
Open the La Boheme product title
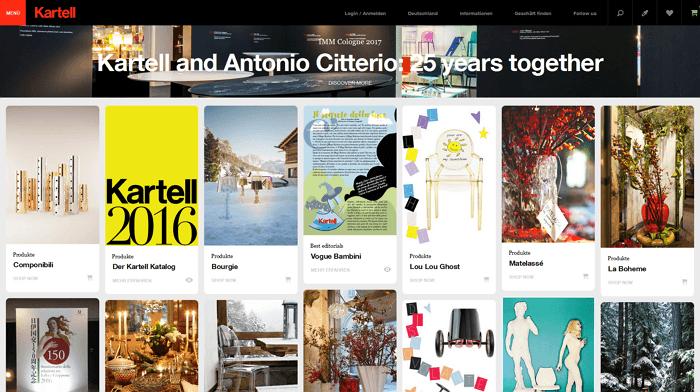click(x=627, y=269)
